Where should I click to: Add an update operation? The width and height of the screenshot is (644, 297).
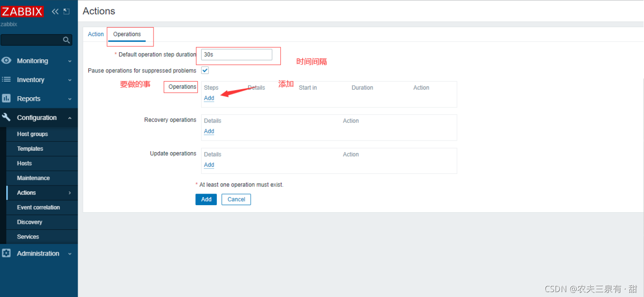point(209,165)
